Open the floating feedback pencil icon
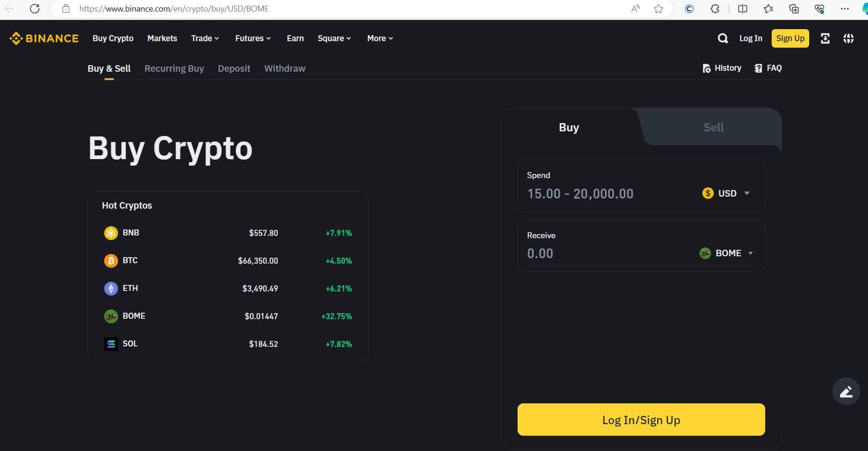This screenshot has width=868, height=451. click(x=846, y=391)
